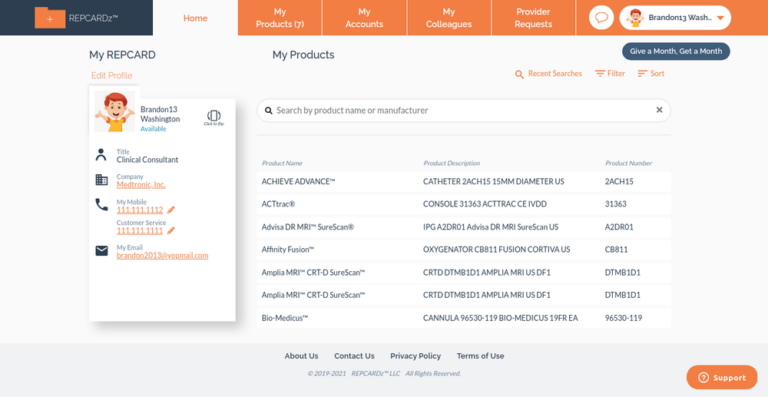Image resolution: width=768 pixels, height=397 pixels.
Task: Open the Provider Requests tab
Action: 533,18
